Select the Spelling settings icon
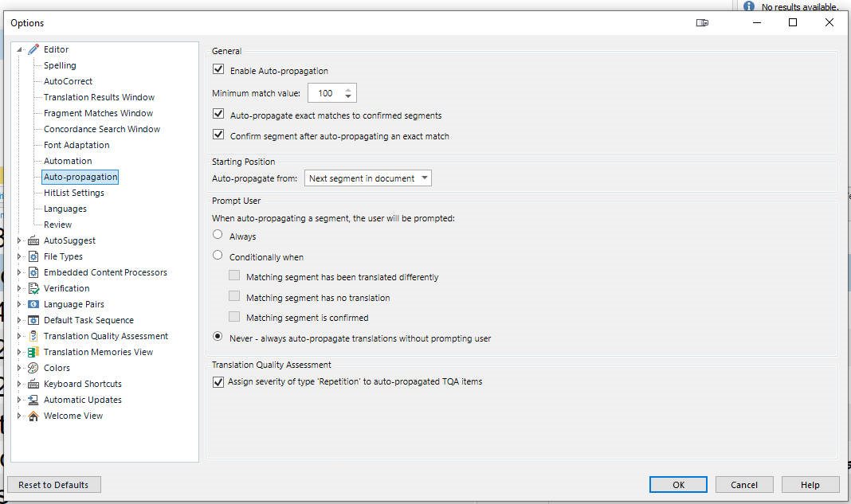This screenshot has width=851, height=504. click(x=60, y=64)
